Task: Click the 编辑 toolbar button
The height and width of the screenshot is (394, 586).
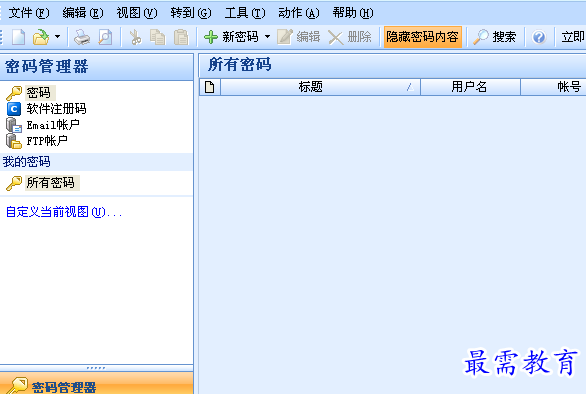Action: (299, 37)
